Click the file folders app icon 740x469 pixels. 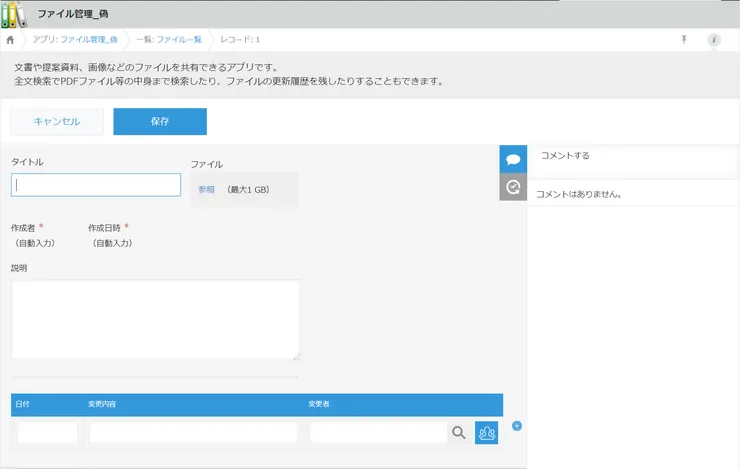14,13
